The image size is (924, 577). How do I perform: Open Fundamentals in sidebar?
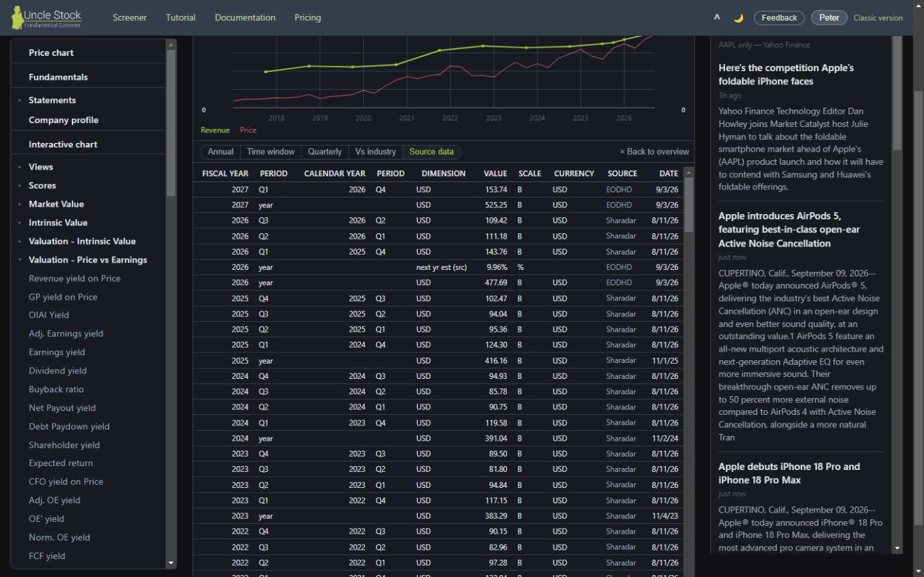58,77
